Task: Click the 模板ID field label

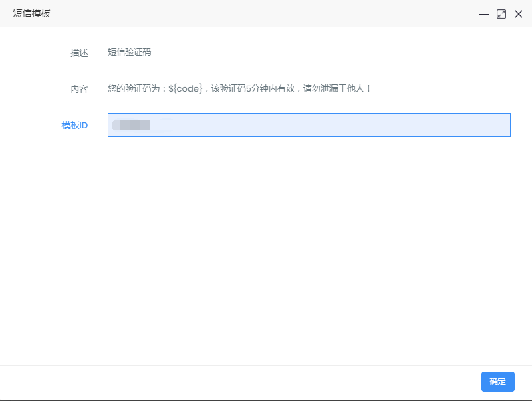Action: coord(74,125)
